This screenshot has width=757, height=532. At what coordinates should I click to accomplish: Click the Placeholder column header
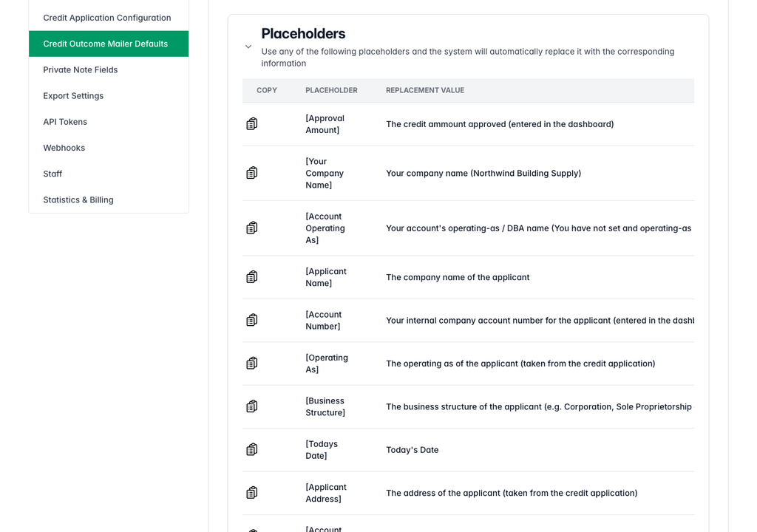coord(331,90)
